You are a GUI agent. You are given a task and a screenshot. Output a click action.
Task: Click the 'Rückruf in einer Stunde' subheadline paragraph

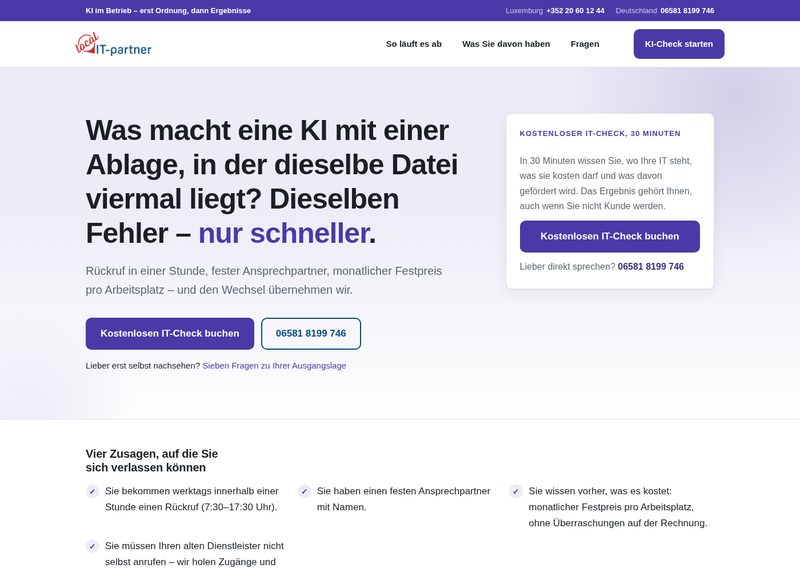point(264,280)
